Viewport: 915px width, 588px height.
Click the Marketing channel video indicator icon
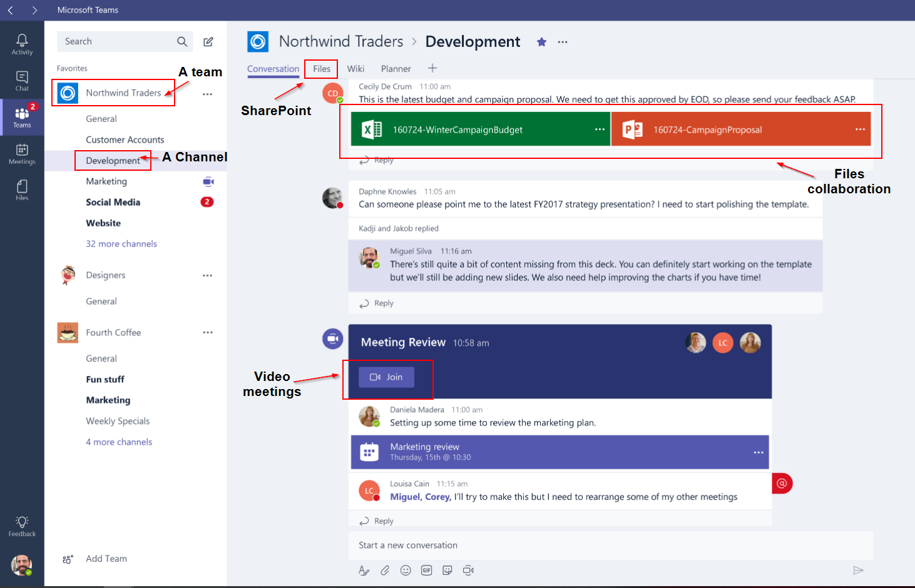coord(208,181)
